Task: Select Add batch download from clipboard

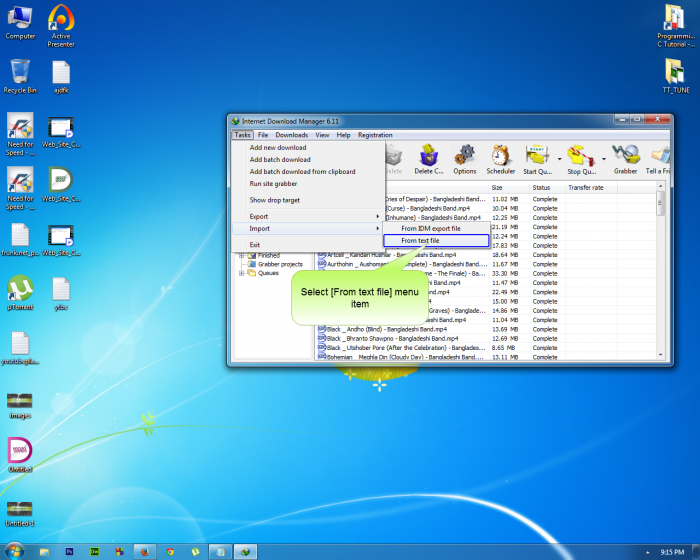Action: [302, 171]
